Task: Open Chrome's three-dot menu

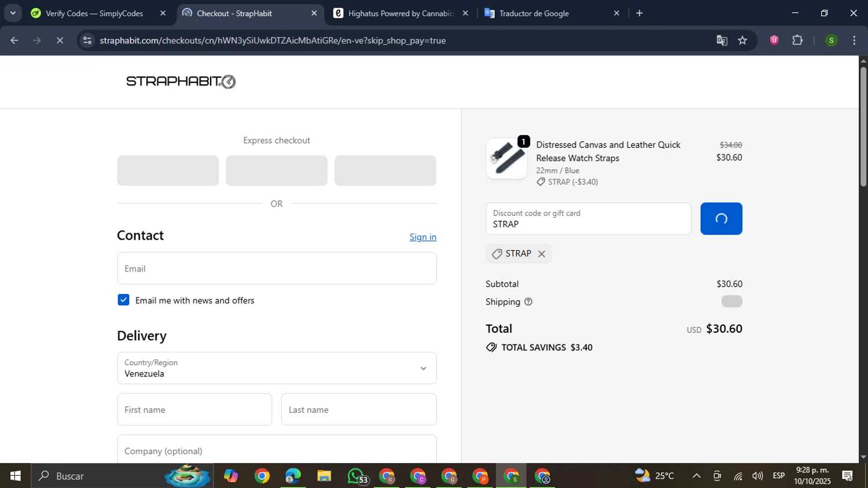Action: tap(855, 41)
